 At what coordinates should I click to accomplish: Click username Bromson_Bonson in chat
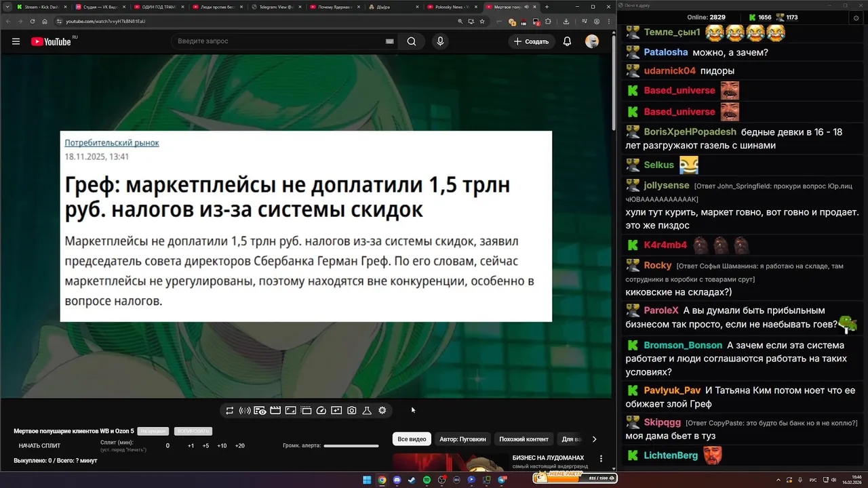tap(683, 346)
